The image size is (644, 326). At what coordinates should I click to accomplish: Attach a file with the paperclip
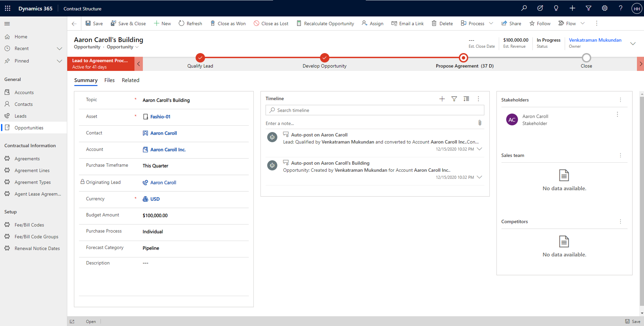[480, 123]
